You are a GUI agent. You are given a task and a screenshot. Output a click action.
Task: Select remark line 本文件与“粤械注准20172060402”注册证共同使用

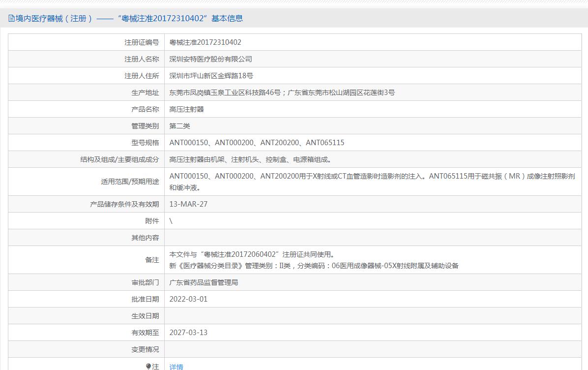(x=252, y=254)
